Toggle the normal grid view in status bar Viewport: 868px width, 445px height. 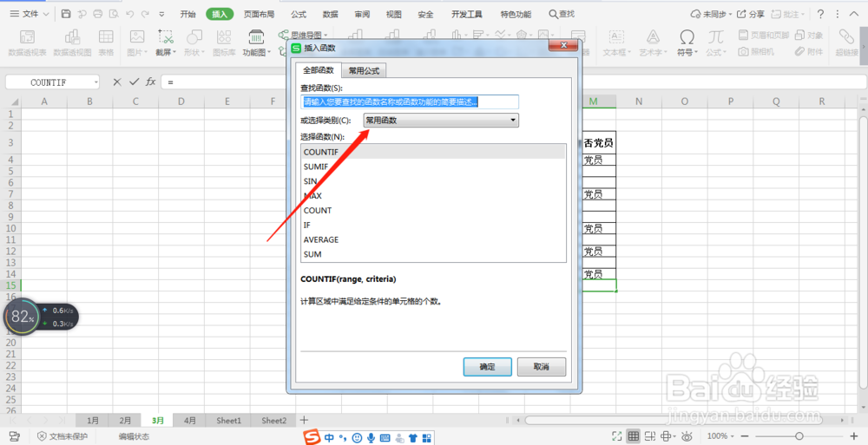(634, 436)
